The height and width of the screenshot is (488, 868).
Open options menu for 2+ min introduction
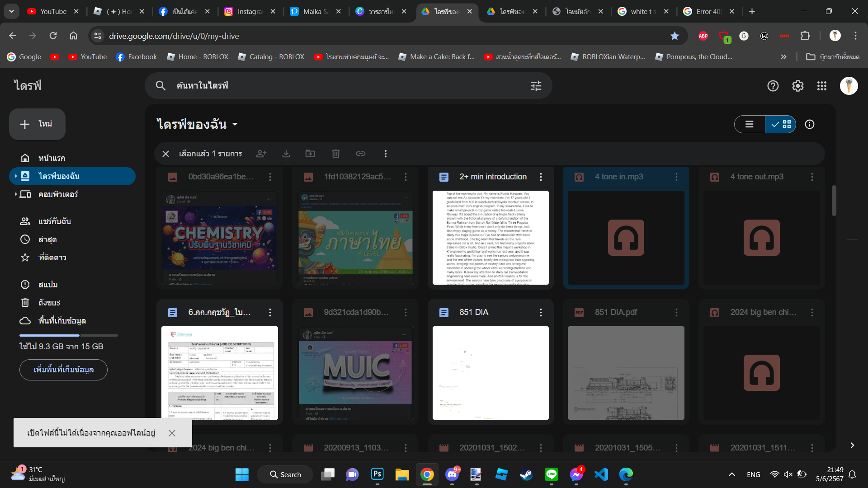(x=541, y=177)
